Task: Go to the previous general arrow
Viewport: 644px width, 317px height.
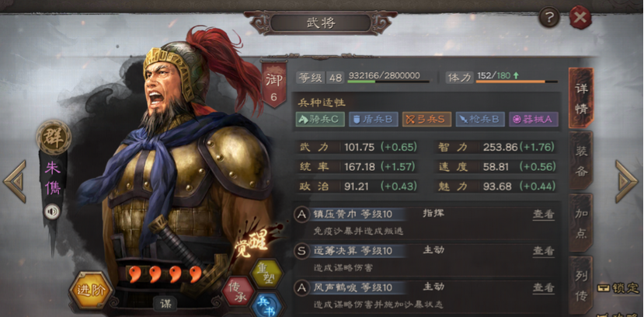Action: 16,181
